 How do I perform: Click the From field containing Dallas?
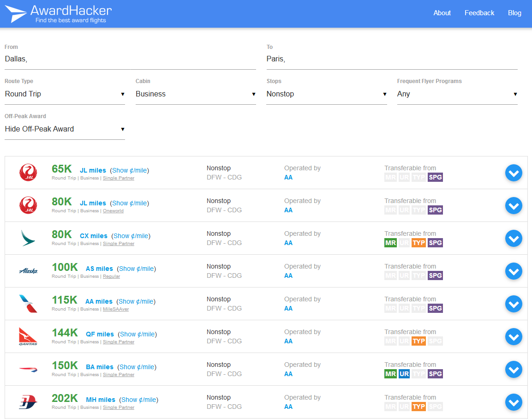click(130, 59)
